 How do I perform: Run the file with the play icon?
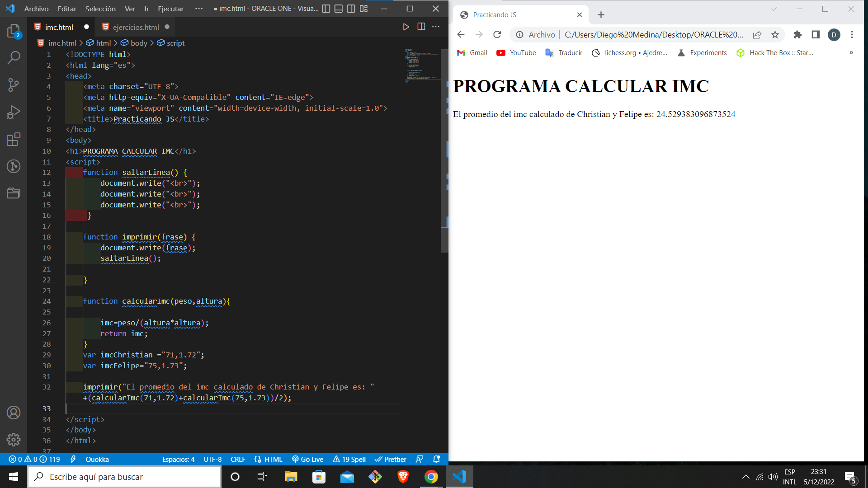click(x=406, y=27)
